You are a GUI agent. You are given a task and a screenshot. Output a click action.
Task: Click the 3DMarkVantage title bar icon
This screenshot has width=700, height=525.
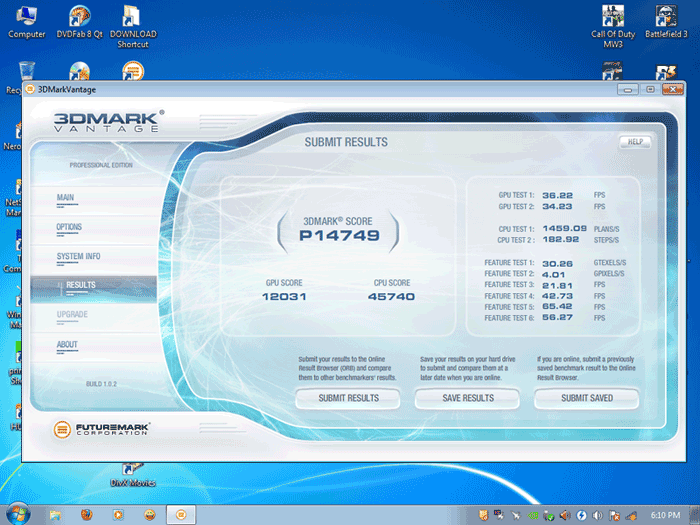coord(30,89)
